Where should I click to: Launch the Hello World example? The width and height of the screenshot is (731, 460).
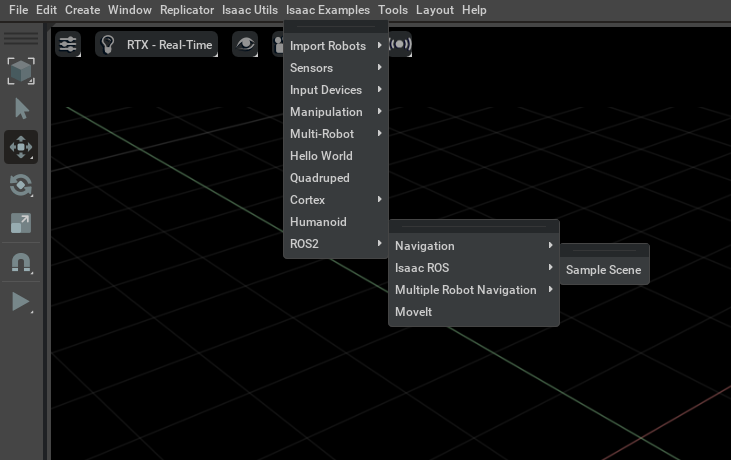(x=321, y=156)
